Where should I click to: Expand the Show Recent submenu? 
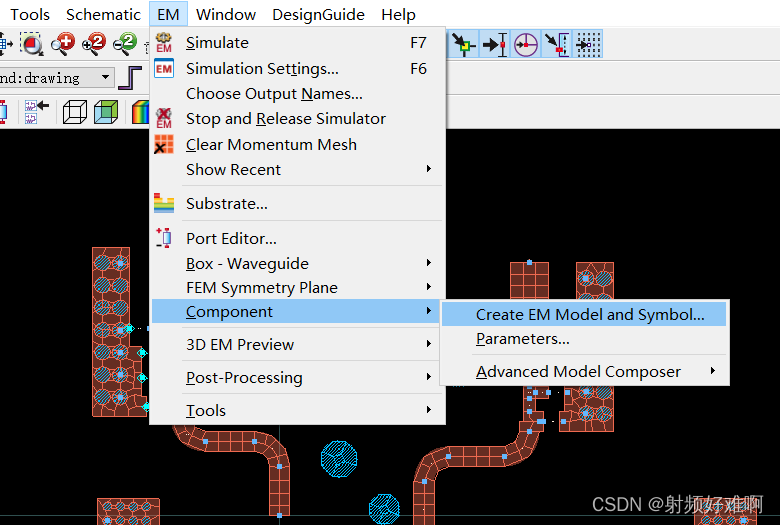pyautogui.click(x=297, y=169)
